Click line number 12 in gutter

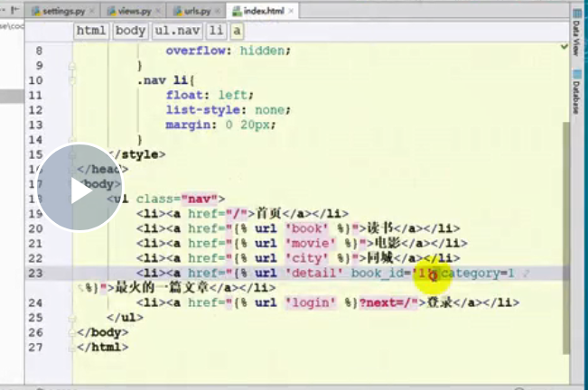(35, 110)
